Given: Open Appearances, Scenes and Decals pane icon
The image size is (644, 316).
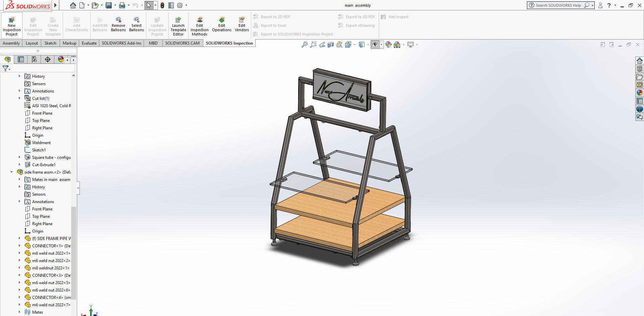Looking at the screenshot, I should [x=640, y=93].
